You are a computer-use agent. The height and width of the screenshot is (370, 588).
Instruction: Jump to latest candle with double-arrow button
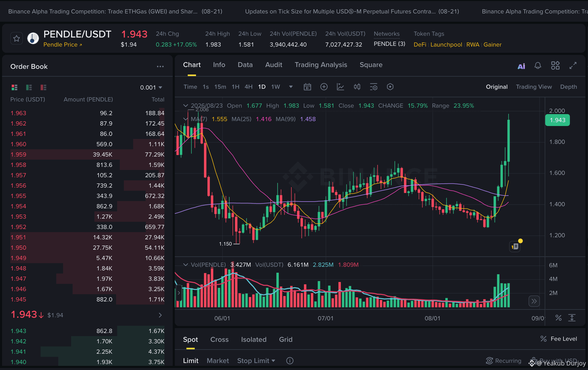tap(534, 301)
